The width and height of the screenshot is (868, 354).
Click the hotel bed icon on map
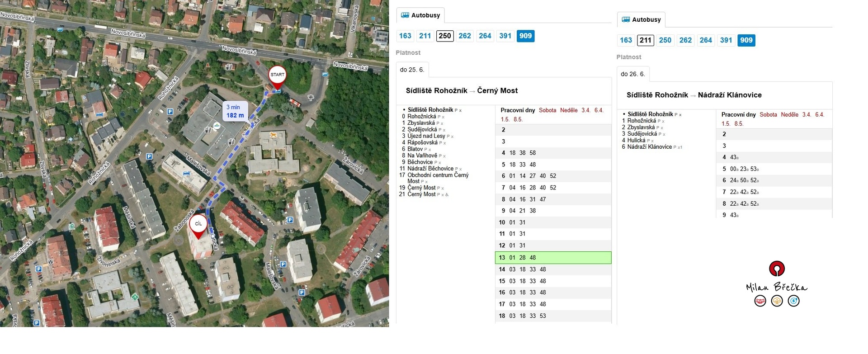click(187, 173)
